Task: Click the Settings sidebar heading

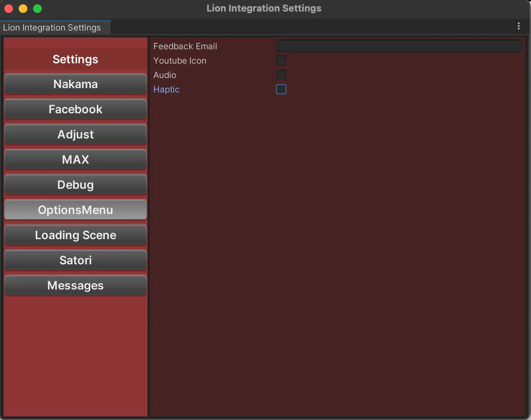Action: point(76,59)
